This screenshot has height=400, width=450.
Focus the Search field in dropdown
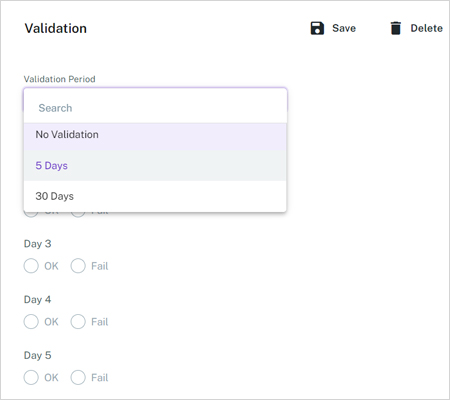155,108
